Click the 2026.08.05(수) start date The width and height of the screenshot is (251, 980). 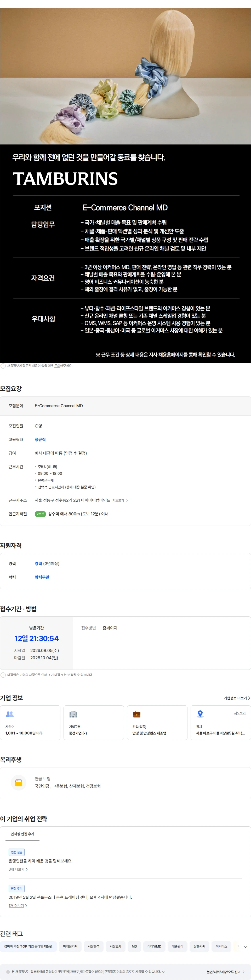point(44,650)
